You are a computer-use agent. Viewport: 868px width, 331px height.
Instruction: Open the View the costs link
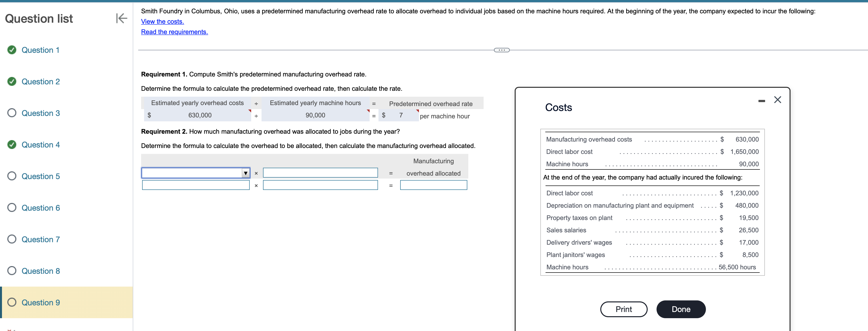click(x=162, y=21)
